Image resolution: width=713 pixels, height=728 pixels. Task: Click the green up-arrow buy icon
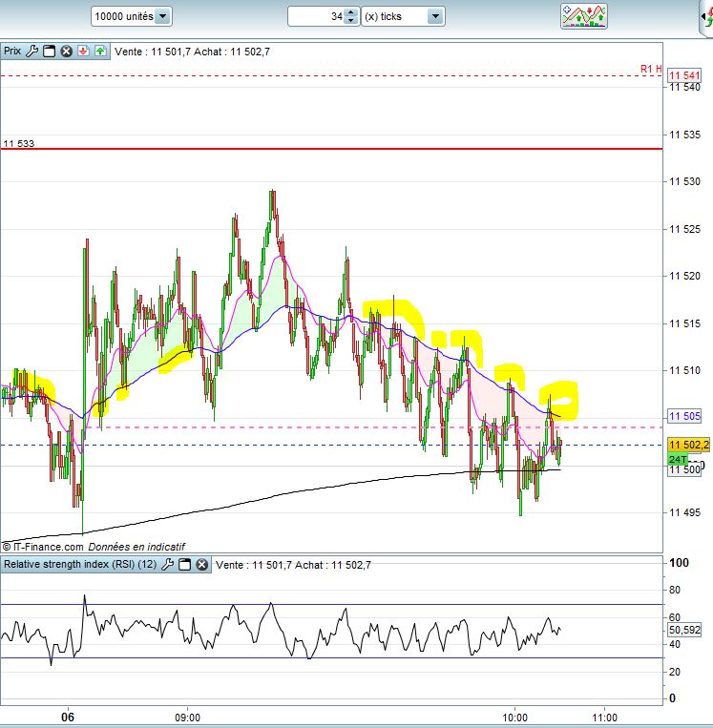(x=100, y=52)
